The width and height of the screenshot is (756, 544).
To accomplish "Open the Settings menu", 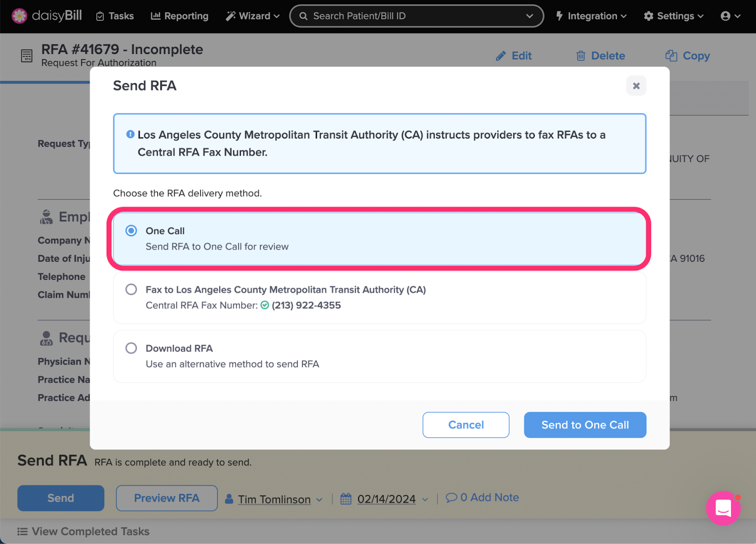I will (673, 16).
